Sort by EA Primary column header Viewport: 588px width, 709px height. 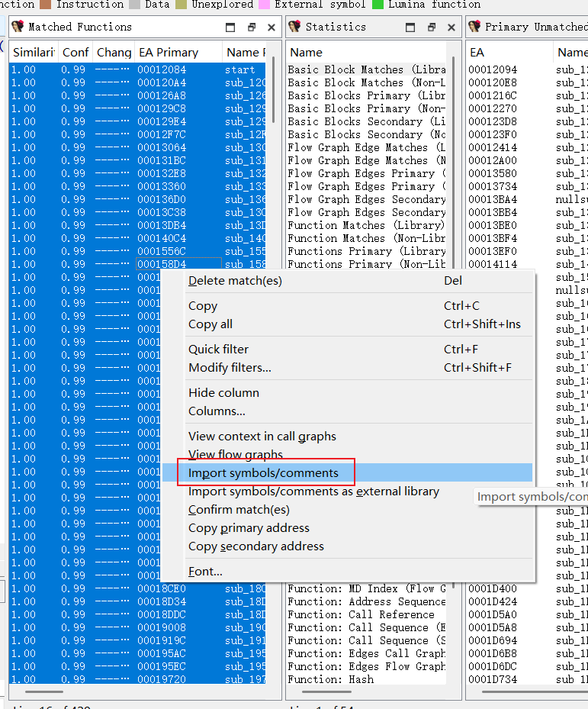tap(178, 53)
